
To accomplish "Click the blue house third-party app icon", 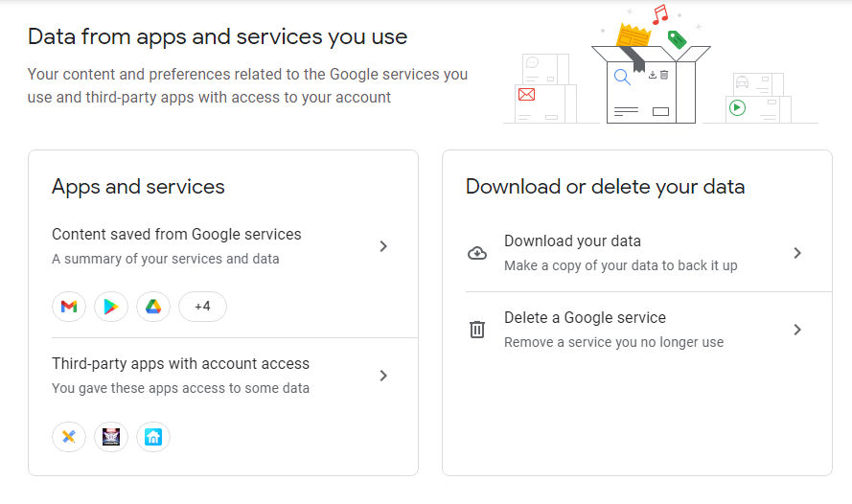I will tap(153, 437).
